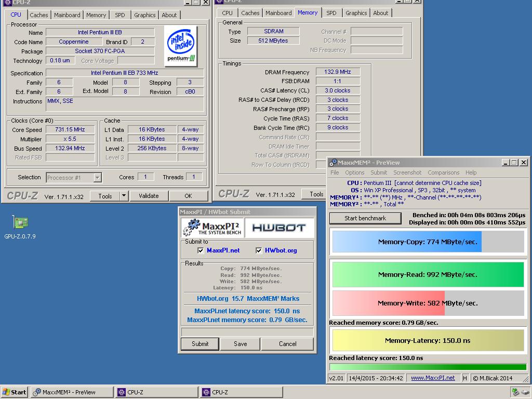This screenshot has width=532, height=399.
Task: Click the Memory-Write 582 MByte/sec bar
Action: (428, 303)
